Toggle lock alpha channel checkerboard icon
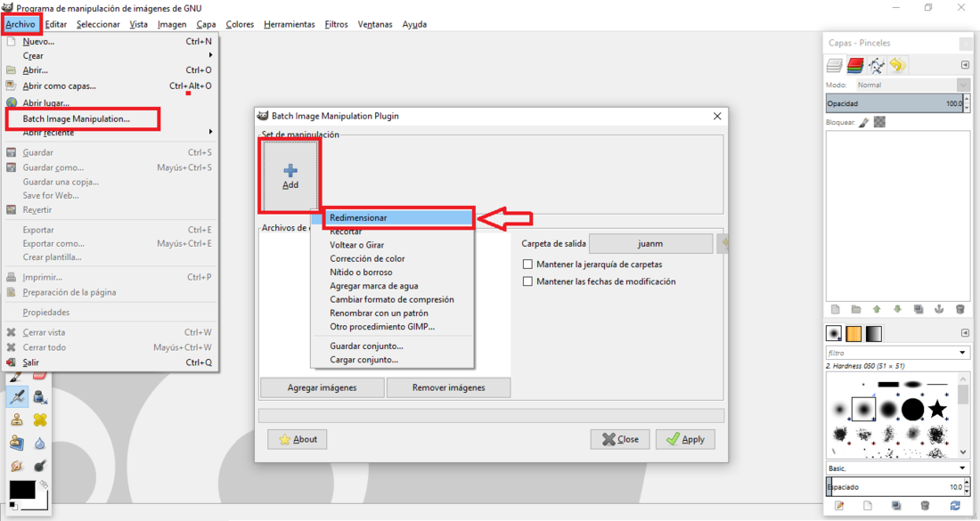980x521 pixels. tap(879, 122)
